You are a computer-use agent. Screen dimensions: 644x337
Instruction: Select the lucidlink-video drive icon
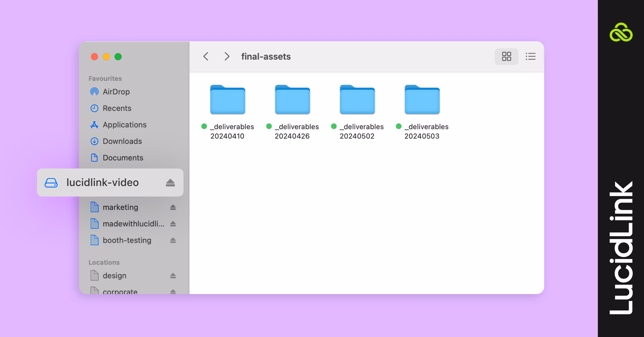tap(51, 182)
